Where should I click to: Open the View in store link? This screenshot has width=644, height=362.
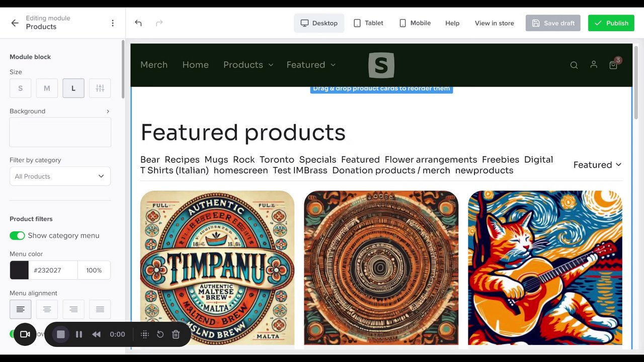[x=494, y=23]
